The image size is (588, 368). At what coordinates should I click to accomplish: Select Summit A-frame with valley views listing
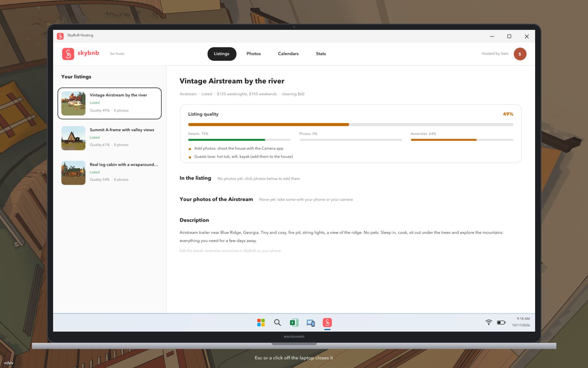pyautogui.click(x=110, y=138)
